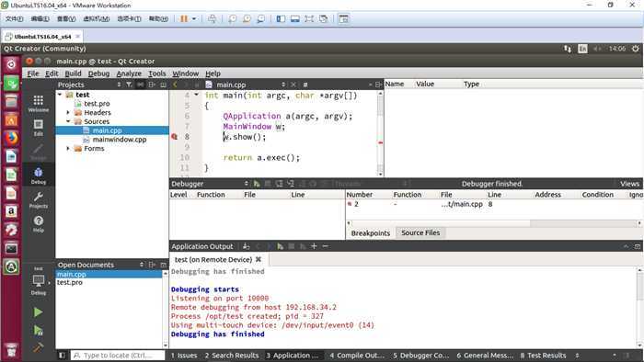Open the Build menu
The image size is (644, 362).
point(73,74)
